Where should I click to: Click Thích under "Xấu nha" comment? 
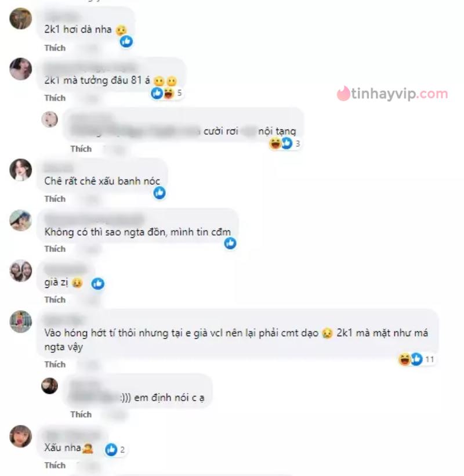tap(55, 465)
